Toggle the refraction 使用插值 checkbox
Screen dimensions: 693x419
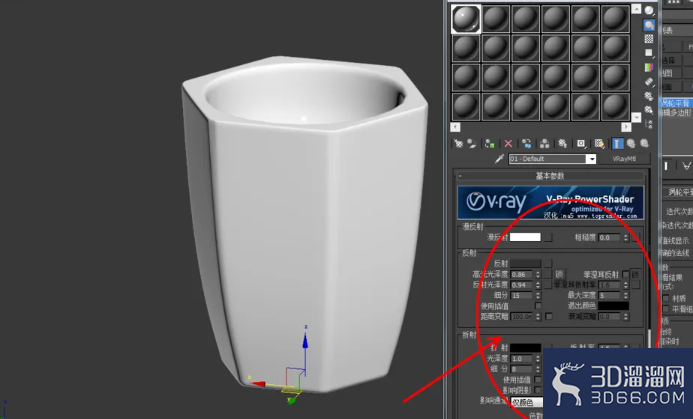(538, 379)
